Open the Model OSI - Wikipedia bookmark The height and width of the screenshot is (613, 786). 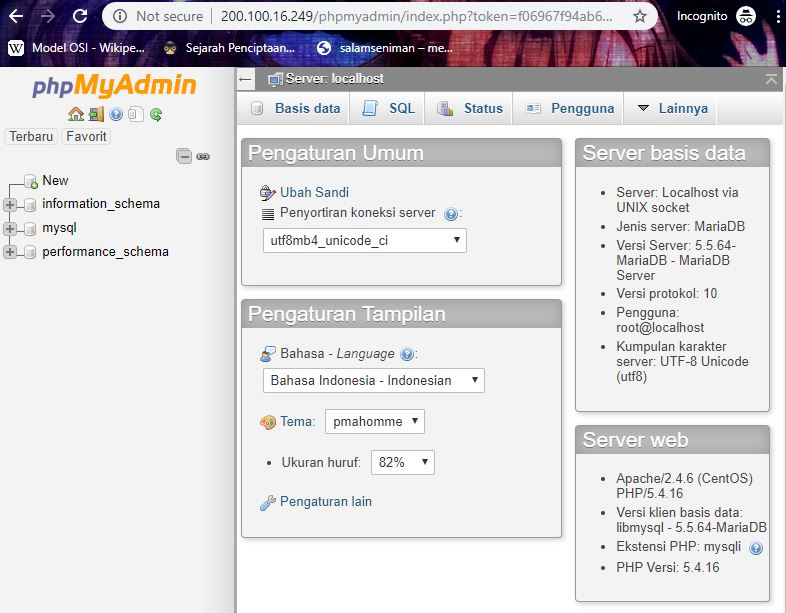tap(77, 48)
